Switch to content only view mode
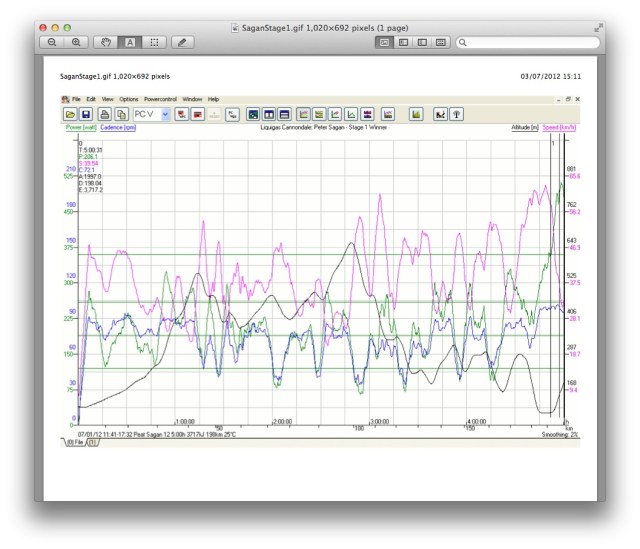640x549 pixels. (385, 43)
